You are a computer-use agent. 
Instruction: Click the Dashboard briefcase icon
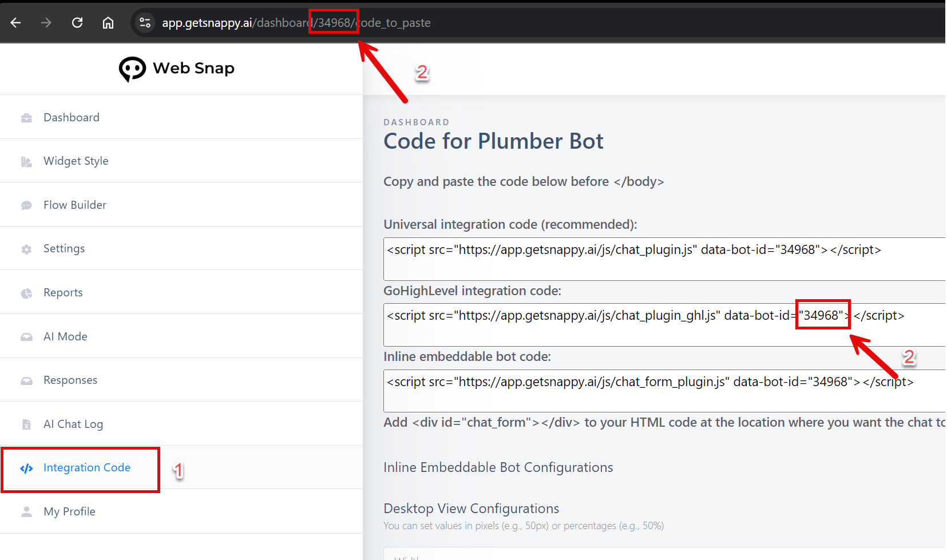(x=26, y=118)
